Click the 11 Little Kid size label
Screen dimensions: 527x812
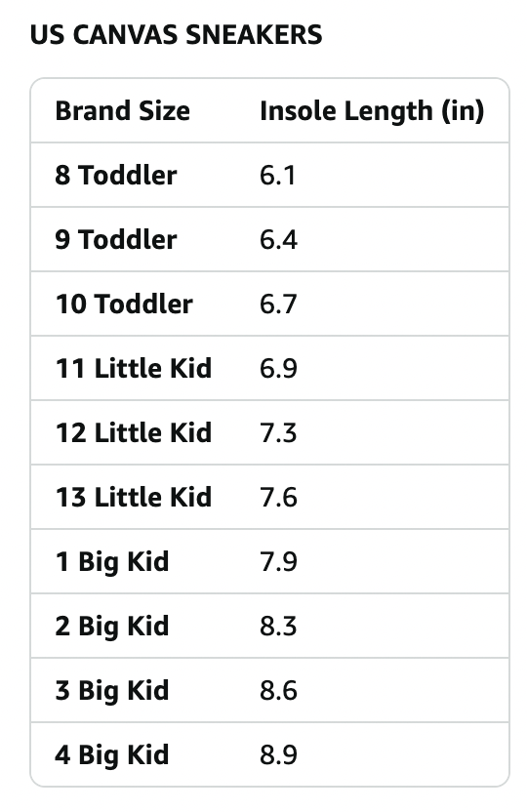click(134, 368)
